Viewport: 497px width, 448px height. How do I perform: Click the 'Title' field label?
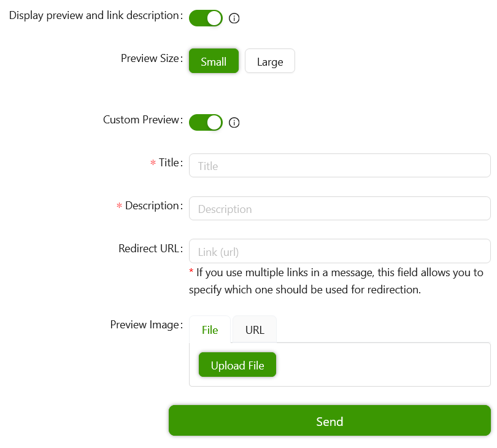[169, 163]
